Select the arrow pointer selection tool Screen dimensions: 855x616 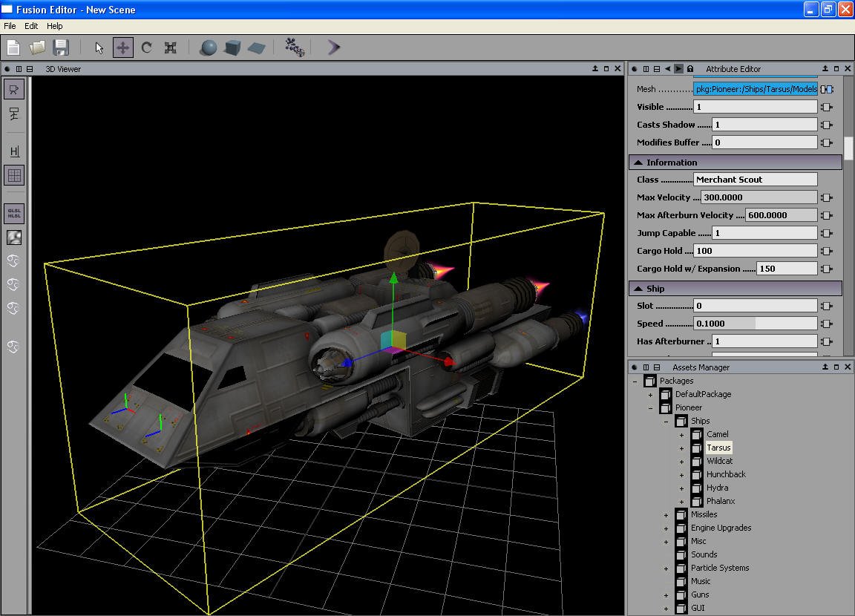point(99,47)
